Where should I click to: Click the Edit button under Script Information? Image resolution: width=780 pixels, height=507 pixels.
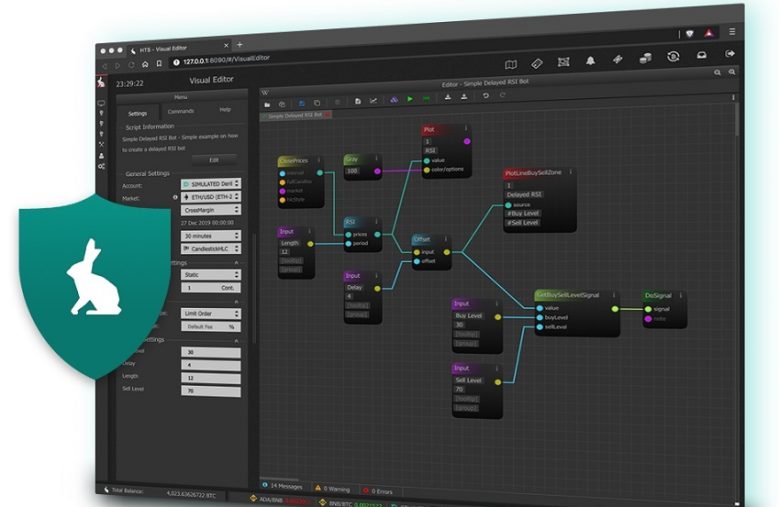coord(214,160)
